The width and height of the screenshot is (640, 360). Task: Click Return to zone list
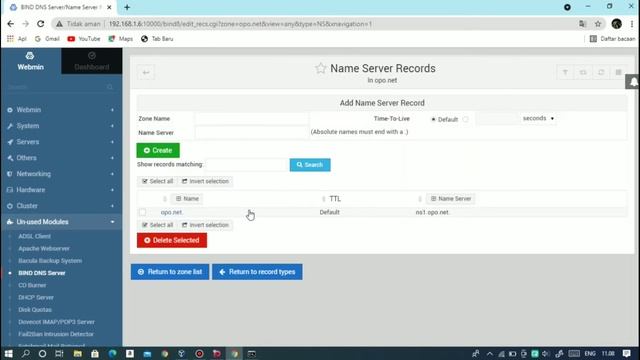pos(170,272)
